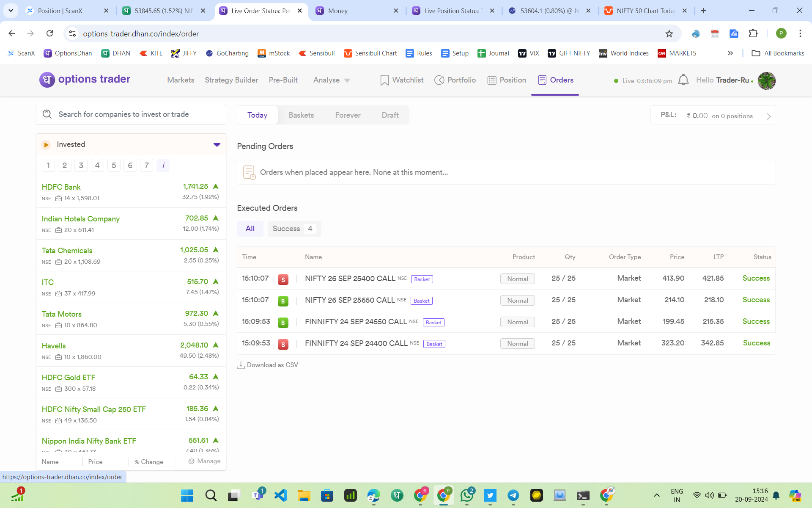812x508 pixels.
Task: Click the orange play icon beside Invested
Action: pos(46,145)
